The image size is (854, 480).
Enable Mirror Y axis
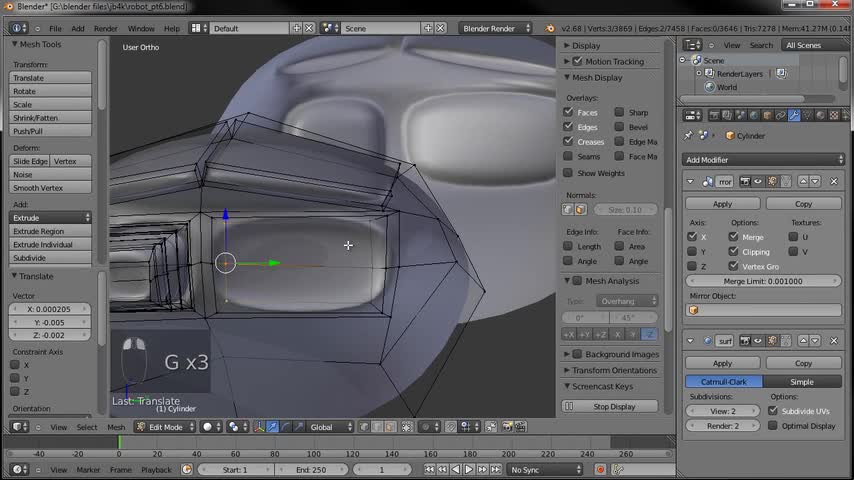(692, 252)
